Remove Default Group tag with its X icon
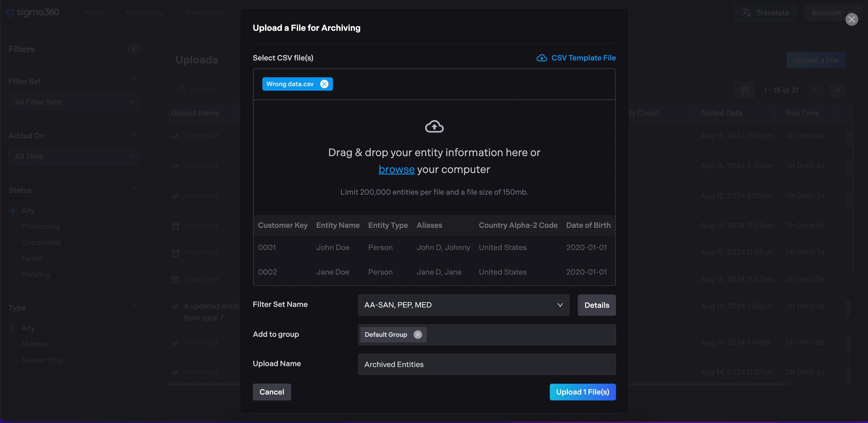868x423 pixels. click(x=417, y=334)
